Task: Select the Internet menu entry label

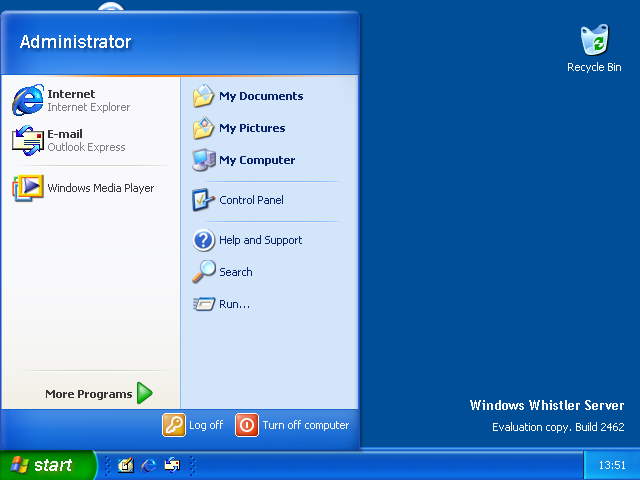Action: coord(71,94)
